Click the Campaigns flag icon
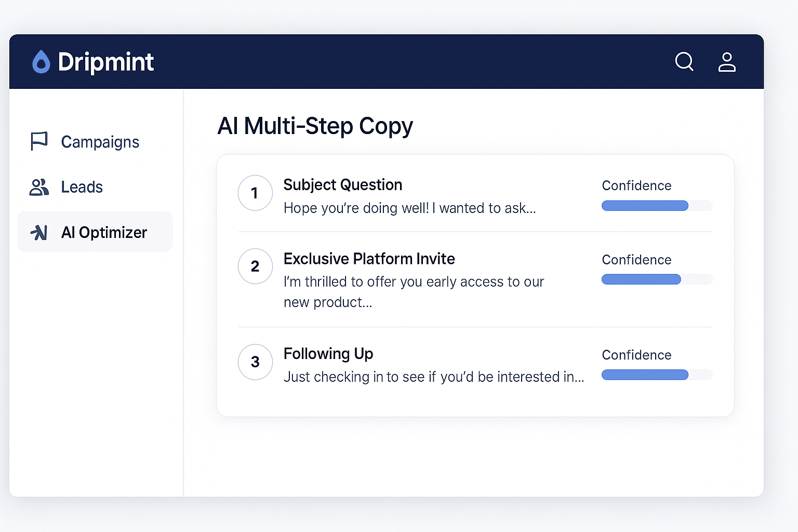 tap(39, 141)
